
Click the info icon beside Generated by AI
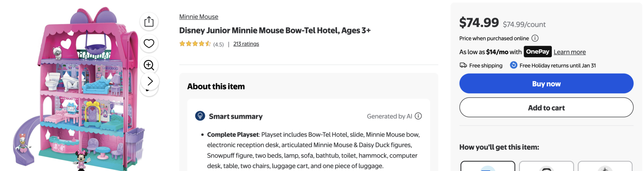click(x=419, y=116)
